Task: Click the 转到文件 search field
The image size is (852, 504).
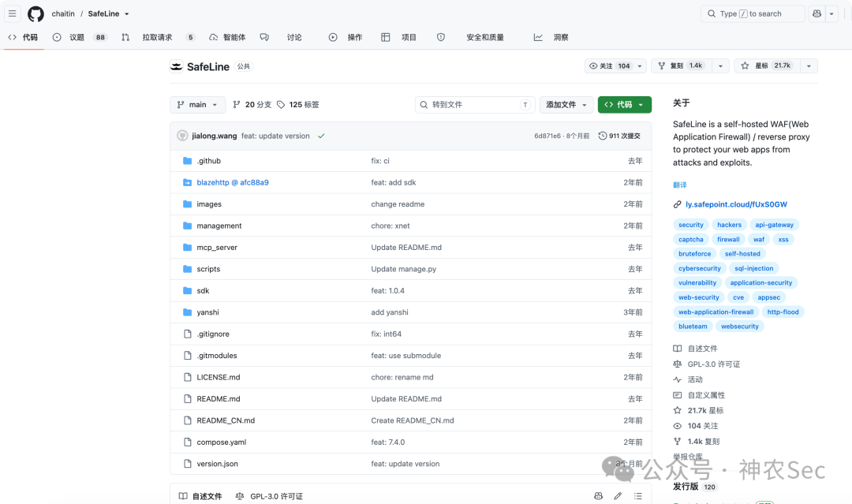Action: coord(475,104)
